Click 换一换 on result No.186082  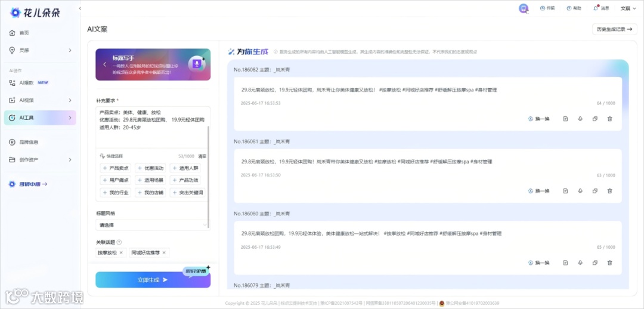(x=538, y=119)
